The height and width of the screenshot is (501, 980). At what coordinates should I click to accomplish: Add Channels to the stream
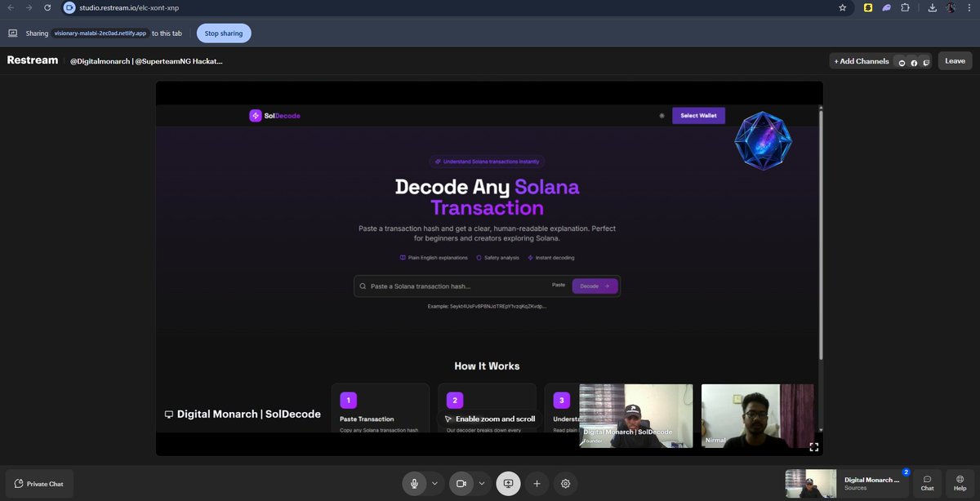tap(861, 61)
